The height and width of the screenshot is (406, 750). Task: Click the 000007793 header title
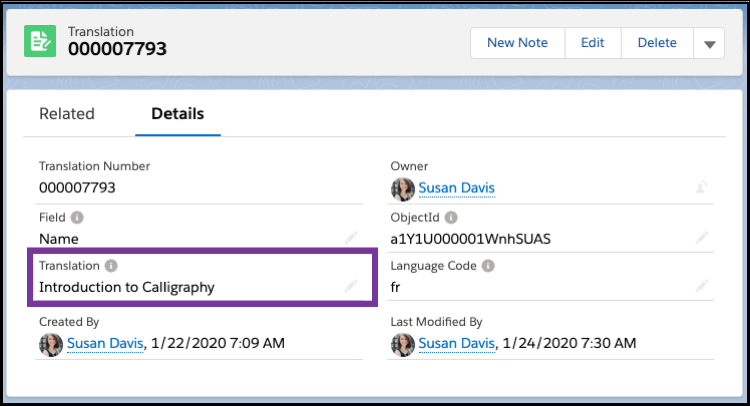117,49
